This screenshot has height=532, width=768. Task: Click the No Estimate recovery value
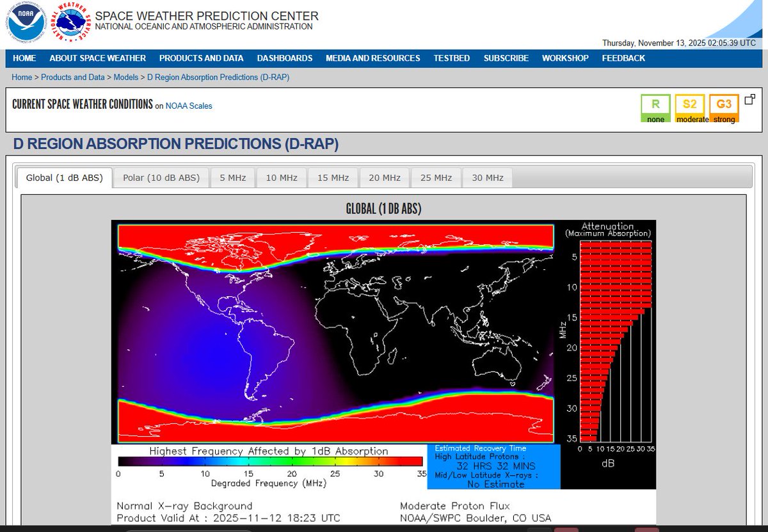497,484
